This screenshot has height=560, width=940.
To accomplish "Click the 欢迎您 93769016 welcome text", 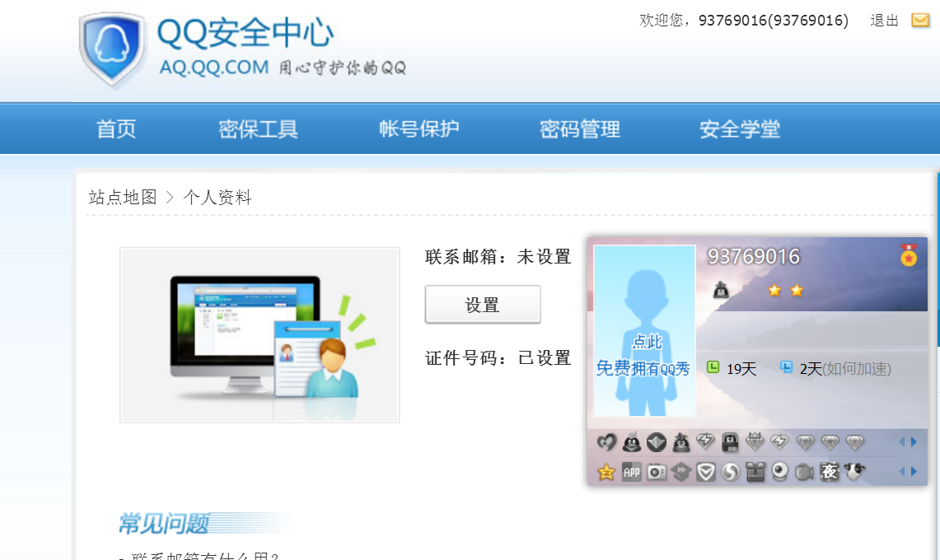I will (744, 21).
